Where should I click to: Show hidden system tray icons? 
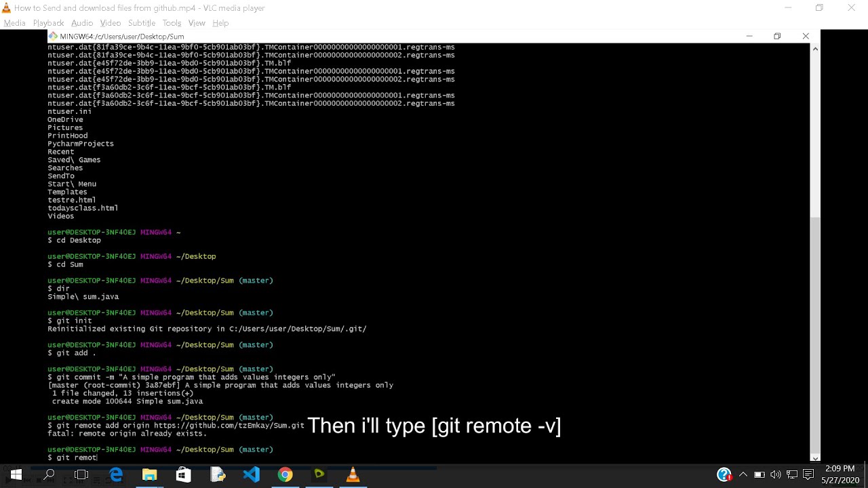[x=743, y=474]
